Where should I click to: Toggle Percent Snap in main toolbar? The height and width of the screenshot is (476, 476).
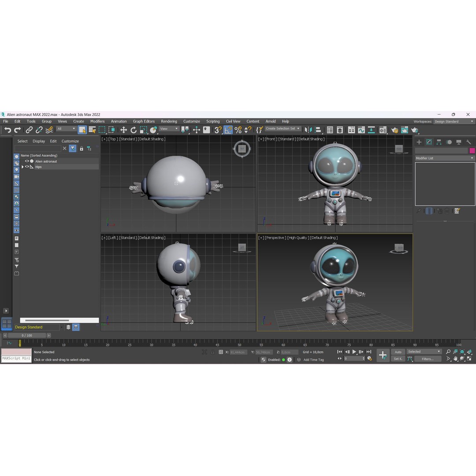[238, 130]
